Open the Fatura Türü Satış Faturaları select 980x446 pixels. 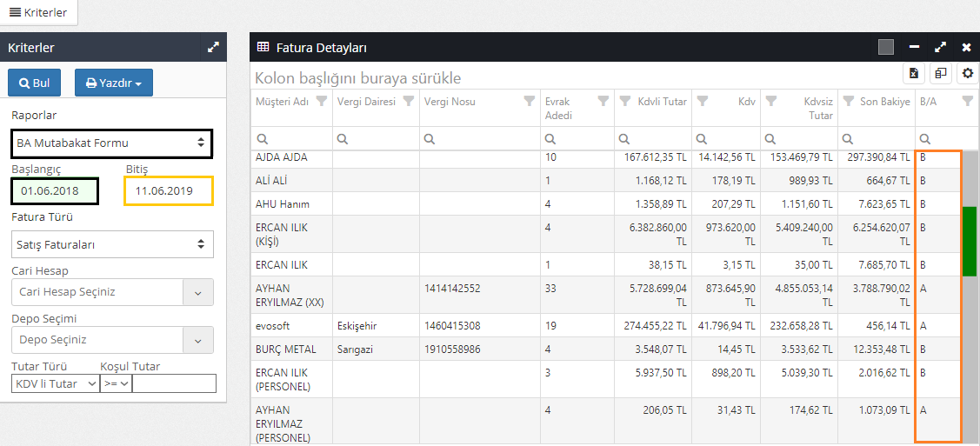[112, 244]
